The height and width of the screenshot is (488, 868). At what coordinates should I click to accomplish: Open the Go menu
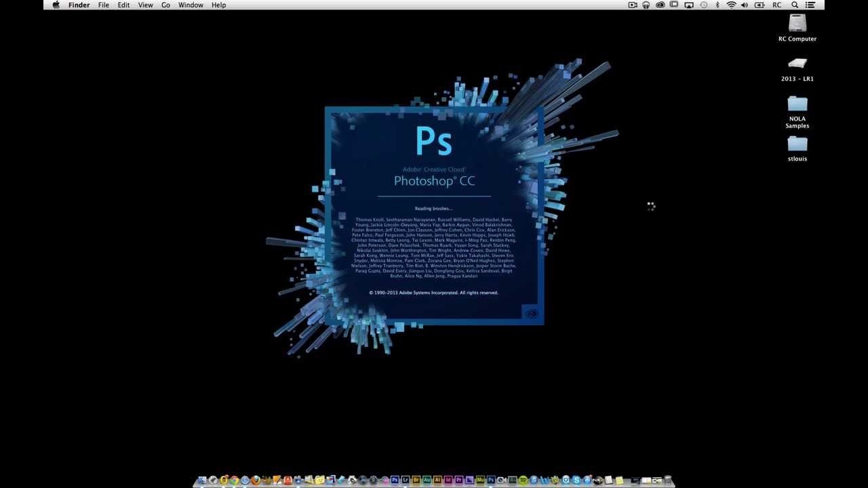(165, 5)
